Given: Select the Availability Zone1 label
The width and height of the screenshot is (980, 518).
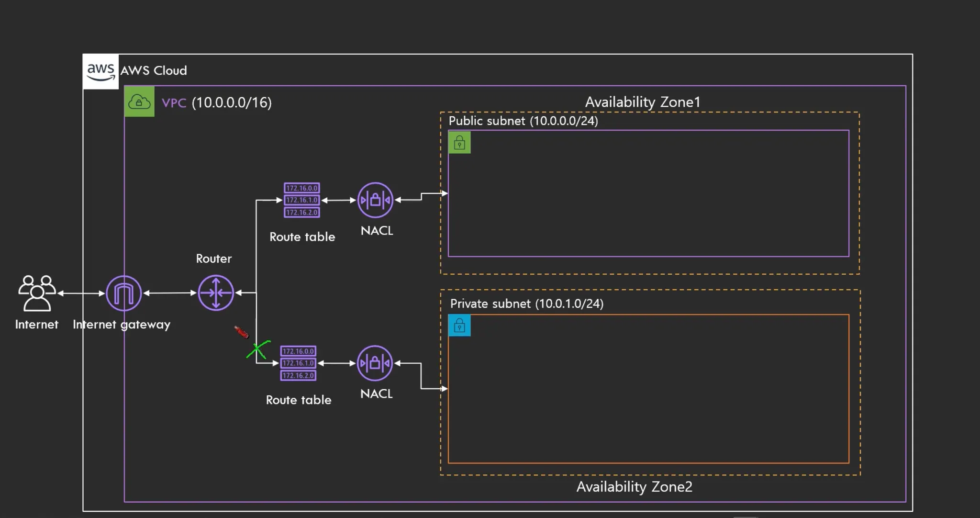Looking at the screenshot, I should click(642, 102).
